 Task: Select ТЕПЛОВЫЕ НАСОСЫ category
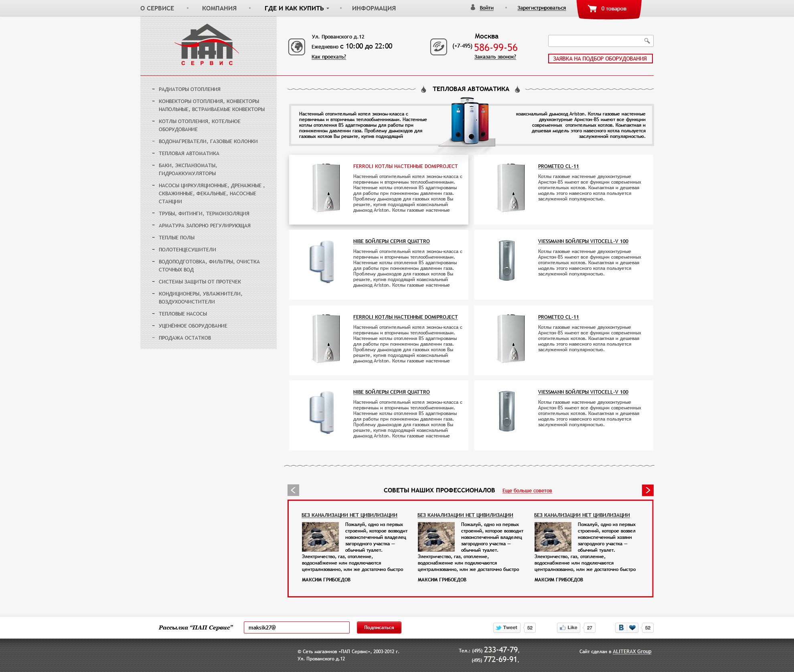(x=183, y=314)
